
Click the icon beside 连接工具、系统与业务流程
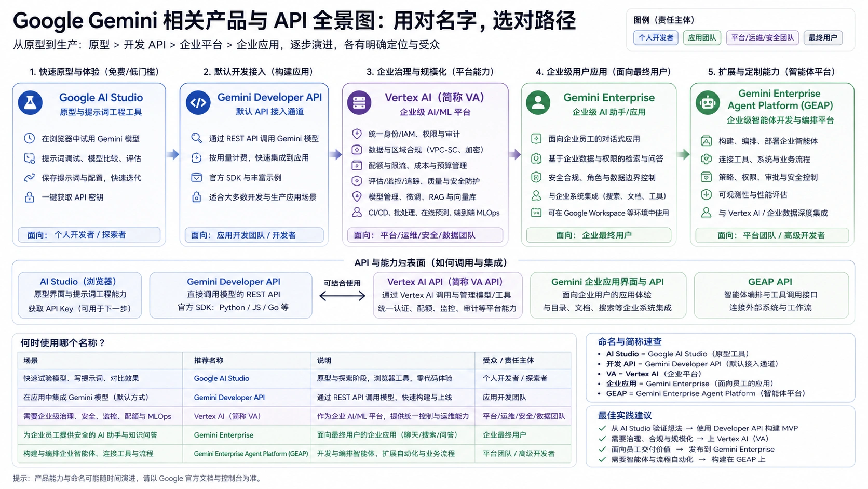706,159
